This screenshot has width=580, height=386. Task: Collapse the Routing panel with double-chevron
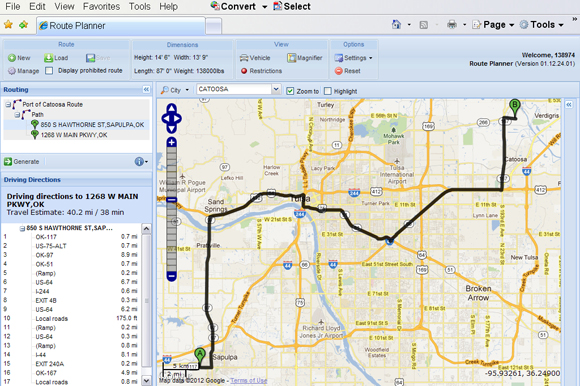pos(146,89)
